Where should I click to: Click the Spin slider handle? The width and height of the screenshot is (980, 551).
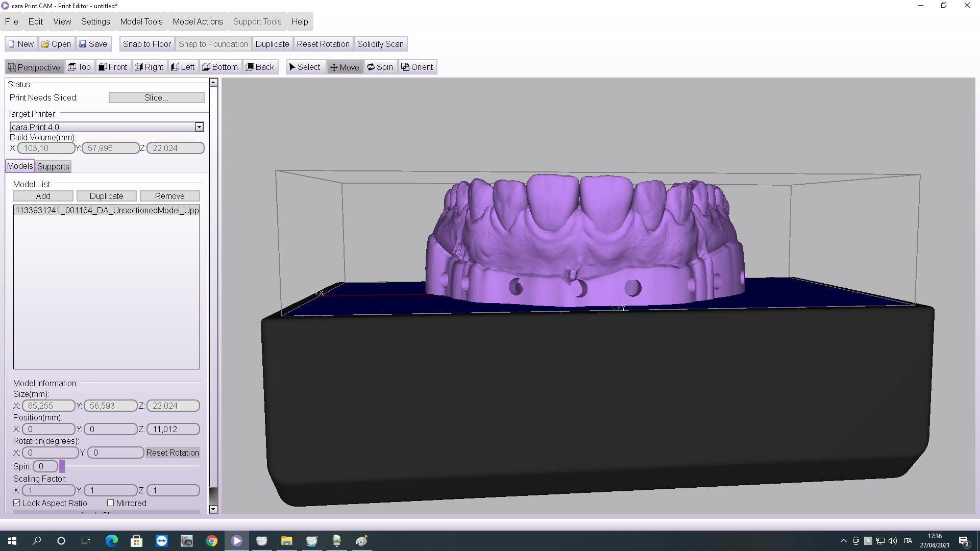click(x=62, y=466)
